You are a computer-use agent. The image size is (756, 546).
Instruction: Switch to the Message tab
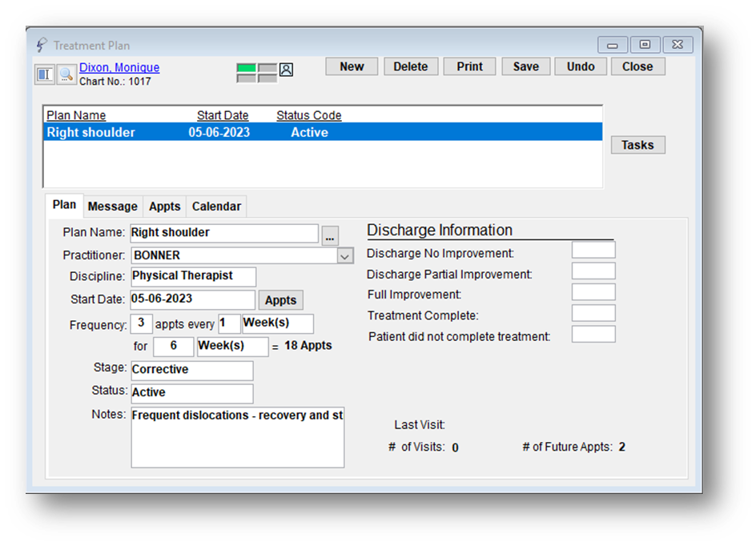(x=113, y=207)
